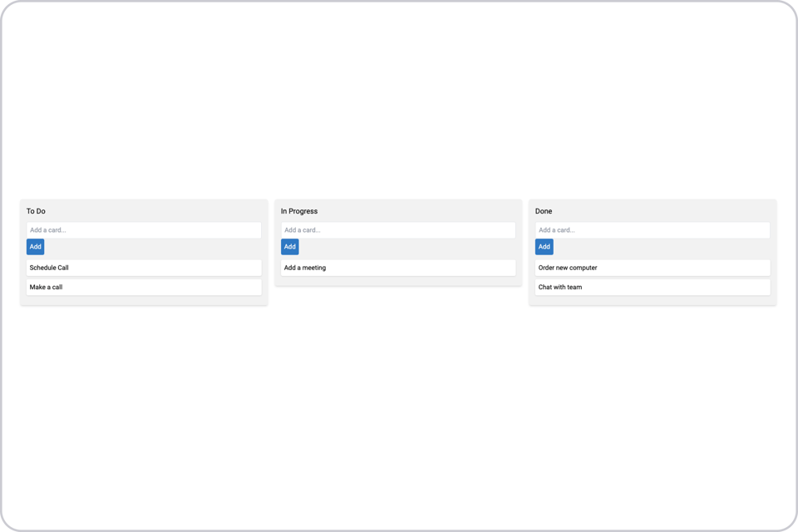This screenshot has width=798, height=532.
Task: Click Add button in Done column
Action: click(x=544, y=247)
